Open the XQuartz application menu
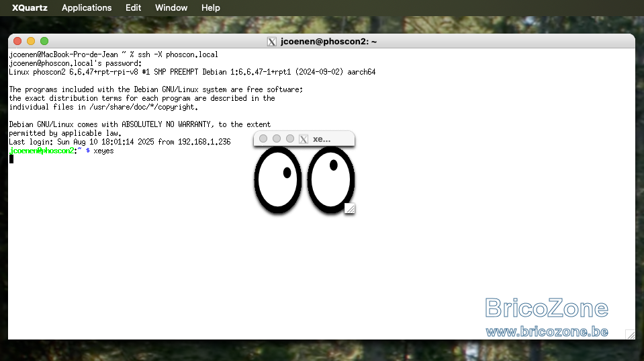Image resolution: width=644 pixels, height=361 pixels. click(x=30, y=8)
